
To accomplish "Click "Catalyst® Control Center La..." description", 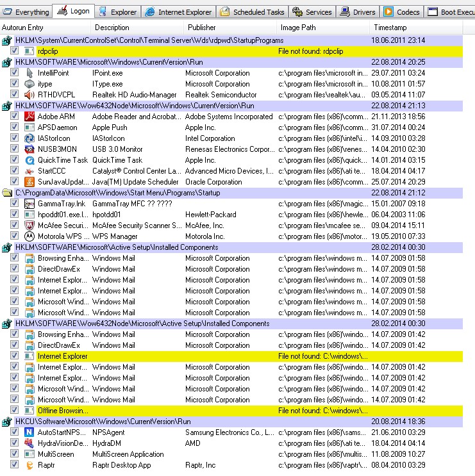I will (x=137, y=171).
